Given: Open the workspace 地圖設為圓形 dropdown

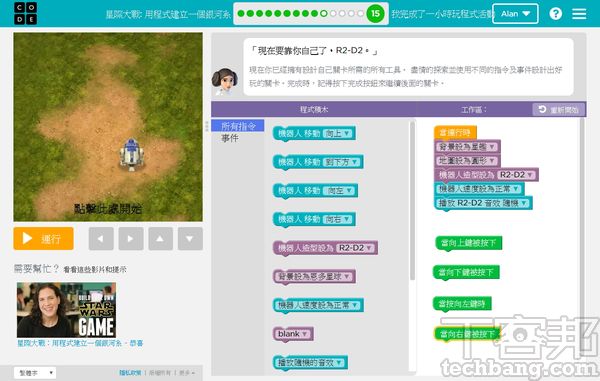Looking at the screenshot, I should click(467, 161).
